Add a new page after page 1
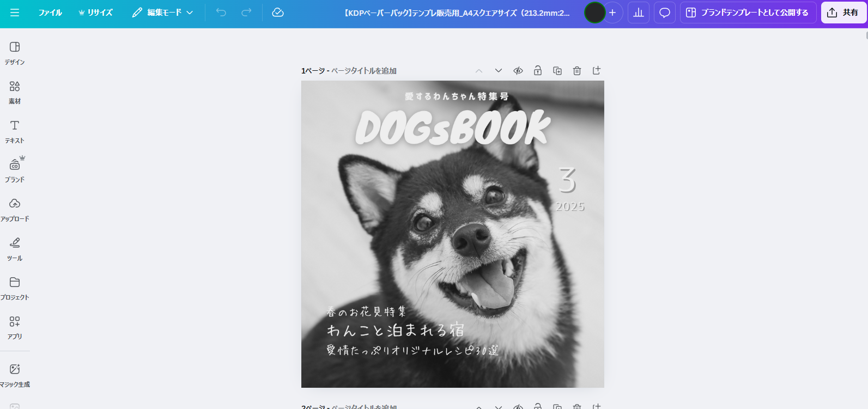Screen dimensions: 868x409 pos(597,71)
